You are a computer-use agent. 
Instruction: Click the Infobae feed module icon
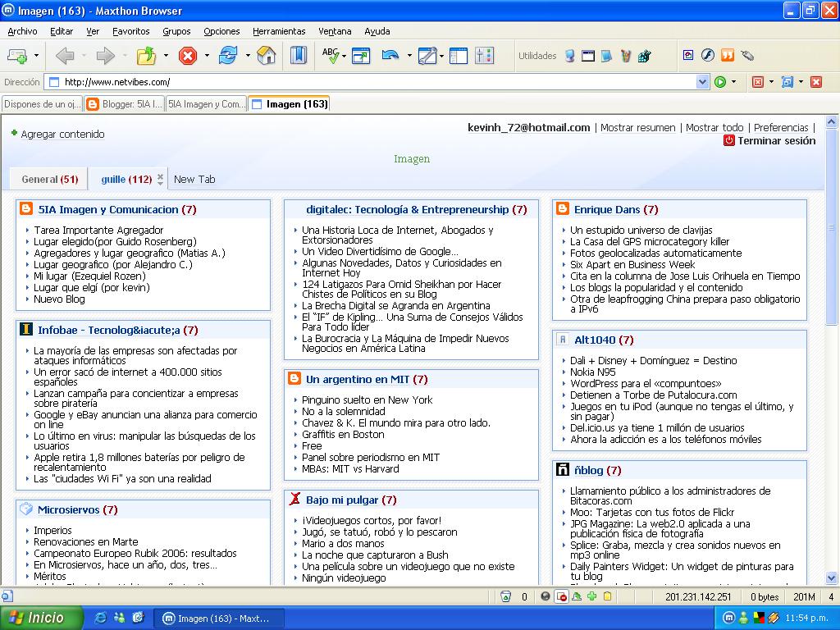tap(25, 329)
